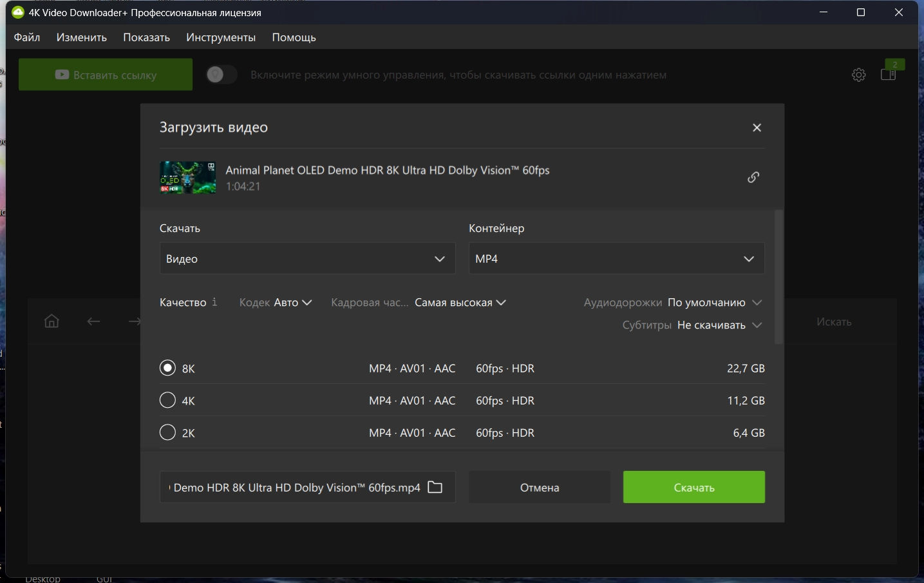Click the Искать search field
924x583 pixels.
point(834,321)
